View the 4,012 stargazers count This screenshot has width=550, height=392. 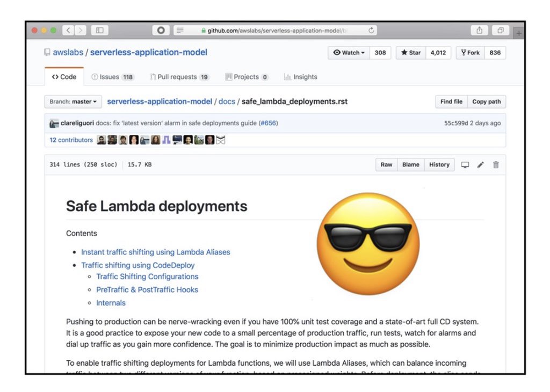pos(438,53)
